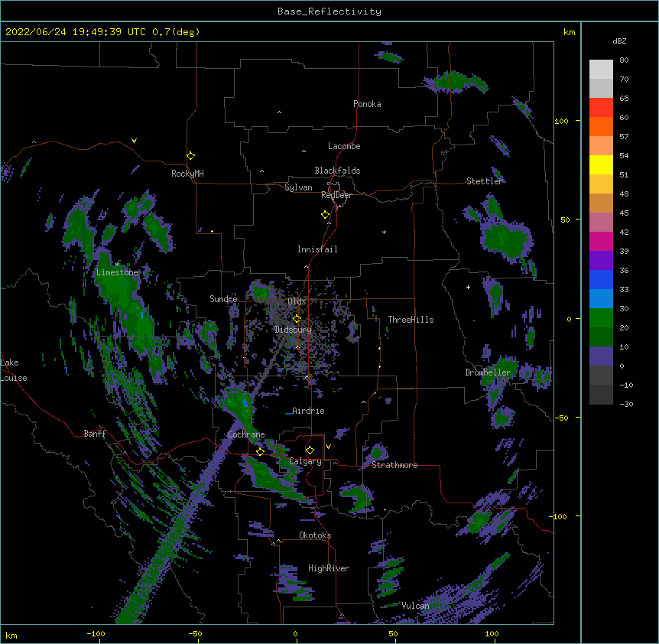Click the -30 value in the dBZ legend
This screenshot has height=644, width=659.
(x=626, y=405)
